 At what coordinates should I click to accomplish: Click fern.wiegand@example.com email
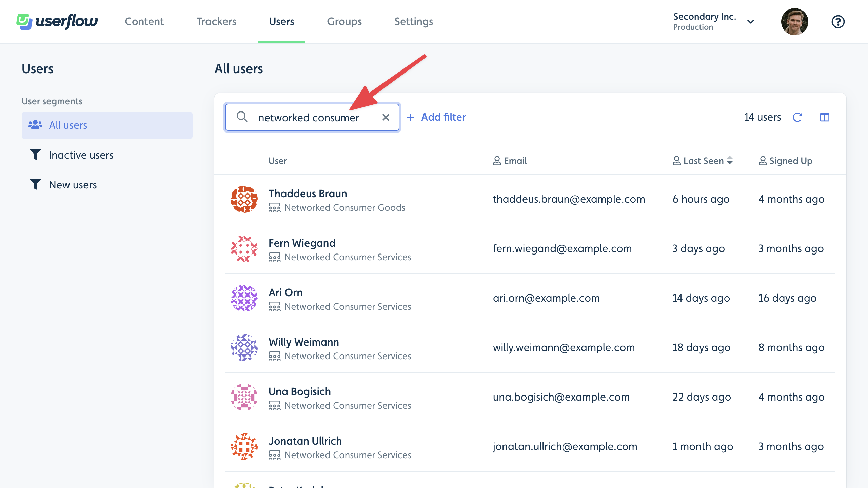tap(562, 248)
